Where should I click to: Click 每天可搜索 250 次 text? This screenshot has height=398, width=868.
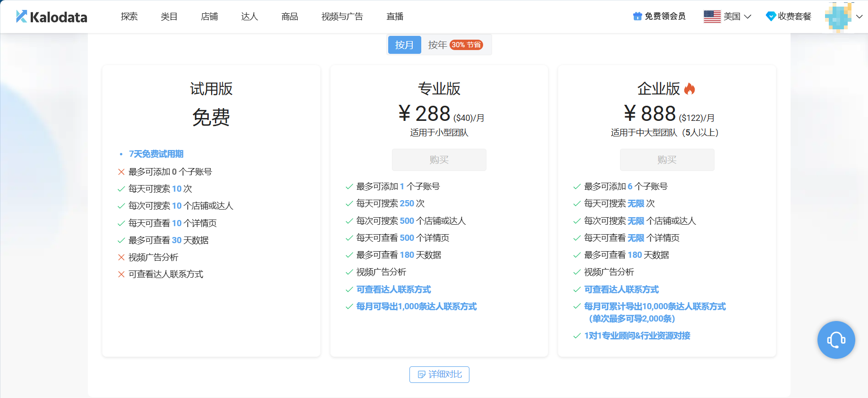coord(391,203)
